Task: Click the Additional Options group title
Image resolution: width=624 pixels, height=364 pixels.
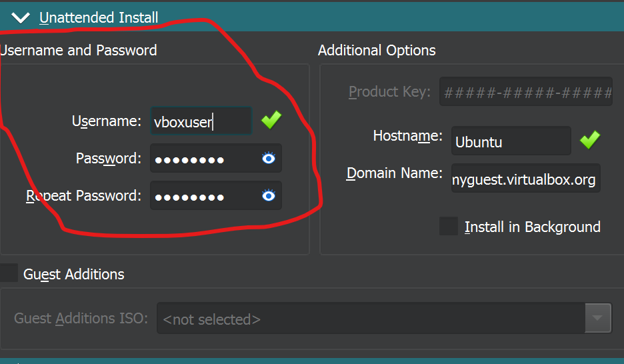Action: pos(377,51)
